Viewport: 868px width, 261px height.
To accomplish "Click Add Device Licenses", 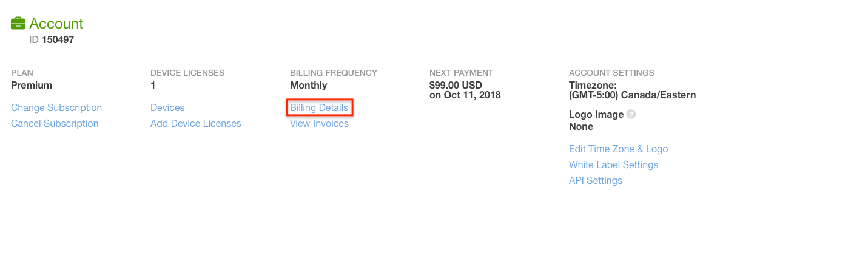I will click(x=196, y=123).
